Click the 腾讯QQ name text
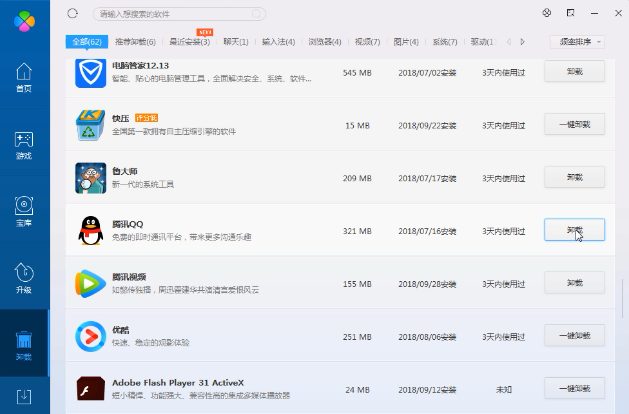Screen dimensions: 629x414 pos(128,224)
